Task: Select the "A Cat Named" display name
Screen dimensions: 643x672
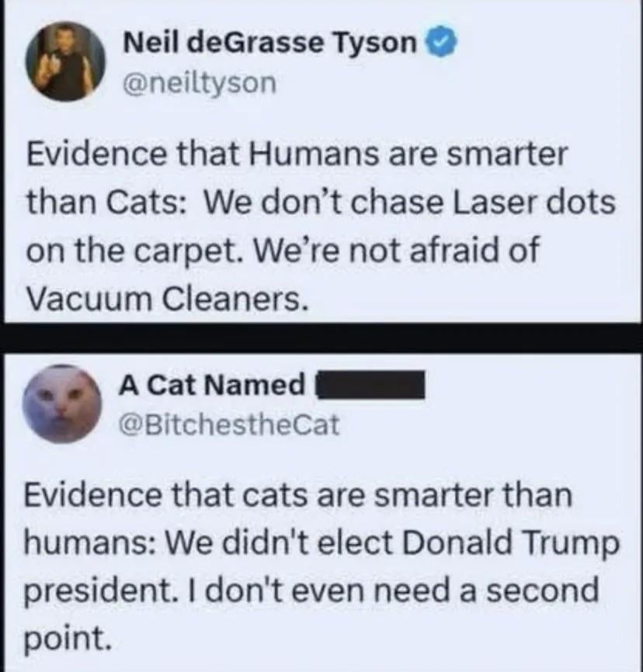Action: tap(211, 384)
